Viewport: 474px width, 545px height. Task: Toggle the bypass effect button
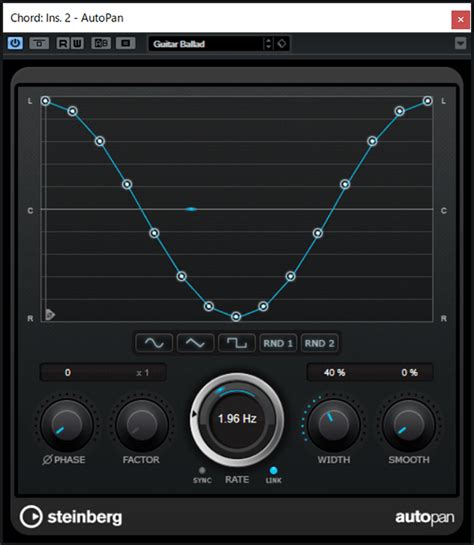coord(39,43)
